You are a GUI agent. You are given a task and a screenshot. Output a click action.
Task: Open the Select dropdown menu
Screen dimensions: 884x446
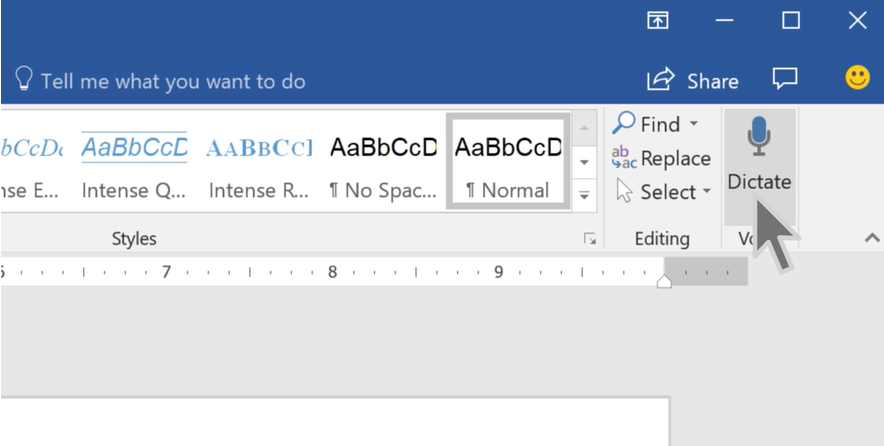(663, 191)
